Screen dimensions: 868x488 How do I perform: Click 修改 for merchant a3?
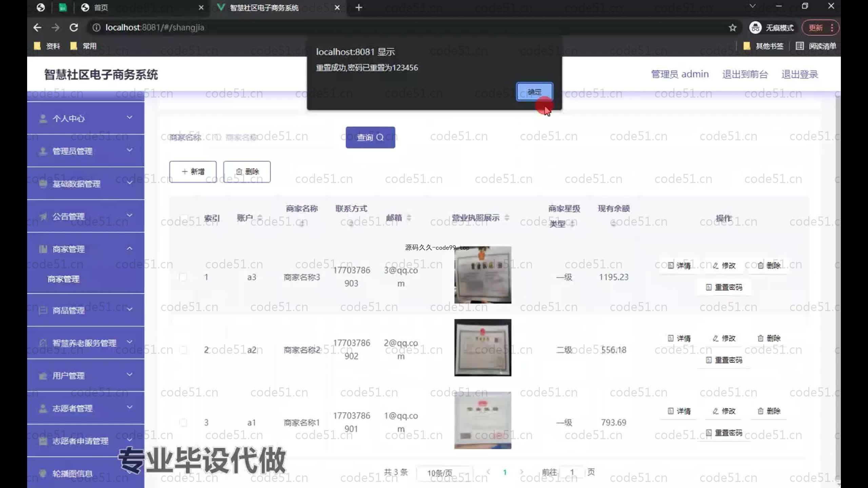(724, 266)
